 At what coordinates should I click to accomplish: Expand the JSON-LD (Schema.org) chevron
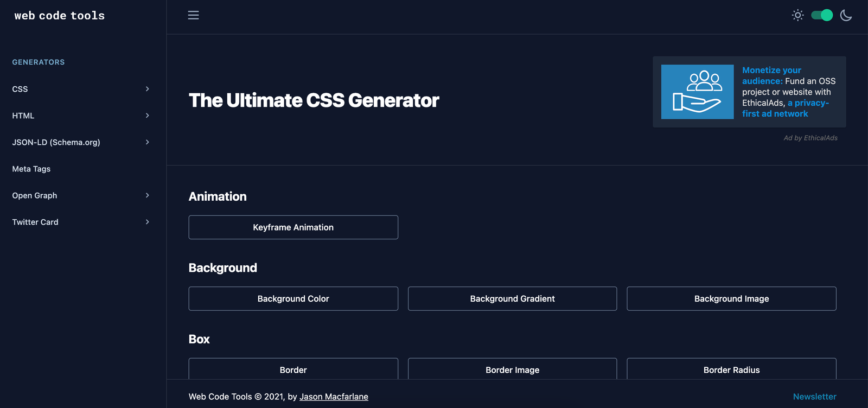point(147,142)
